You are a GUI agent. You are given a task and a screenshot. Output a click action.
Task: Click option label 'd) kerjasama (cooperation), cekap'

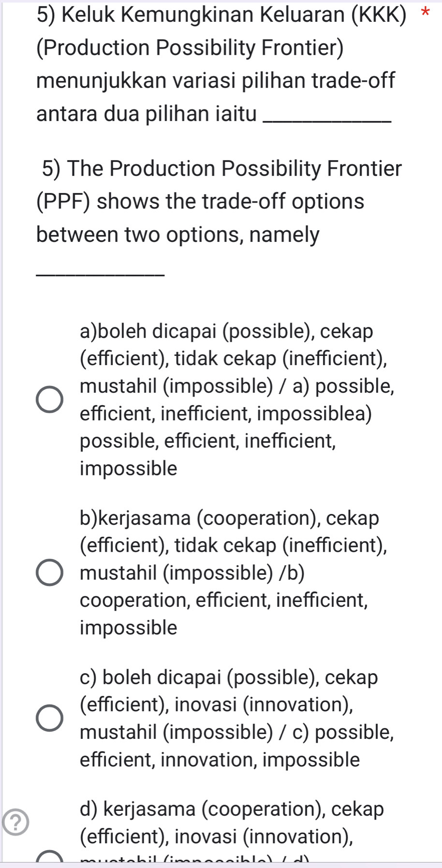(232, 809)
